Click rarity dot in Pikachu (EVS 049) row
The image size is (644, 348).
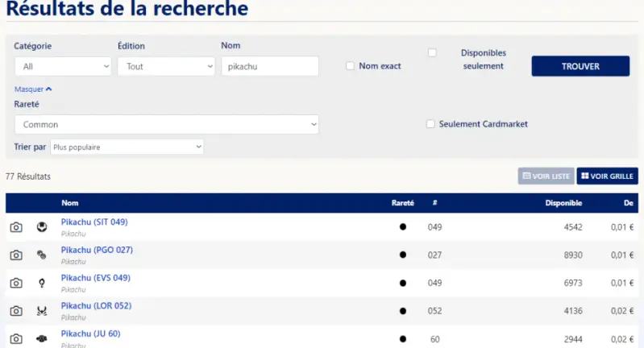click(x=403, y=283)
